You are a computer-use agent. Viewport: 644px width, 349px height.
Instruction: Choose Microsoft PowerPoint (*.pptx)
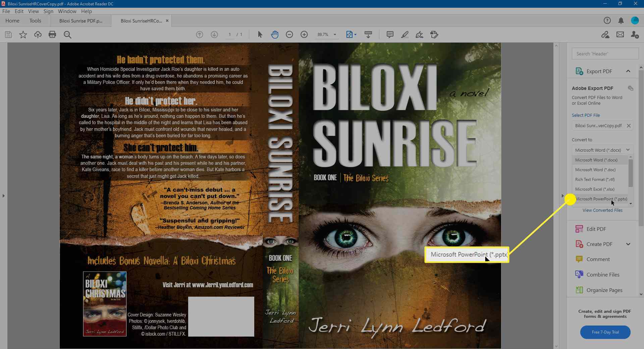600,199
